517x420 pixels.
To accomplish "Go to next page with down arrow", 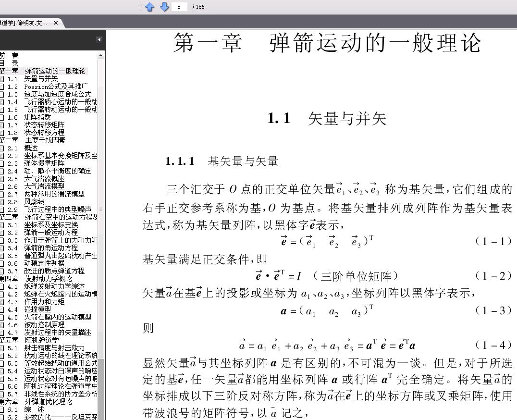I will click(164, 7).
